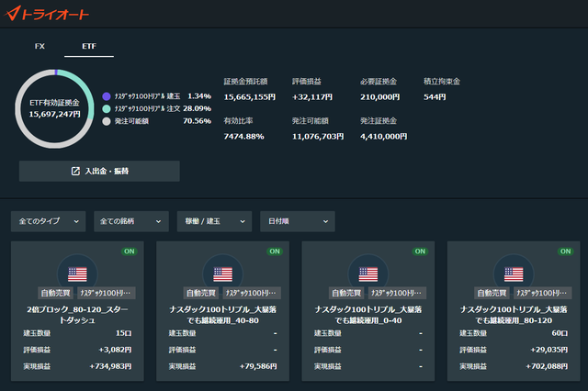Click US flag icon on 2倍ブロック card
Screen dimensions: 588x391
point(77,274)
